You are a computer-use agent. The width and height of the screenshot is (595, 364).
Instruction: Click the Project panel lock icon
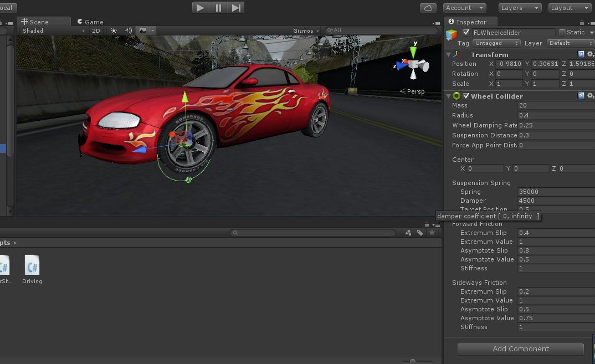tap(427, 224)
